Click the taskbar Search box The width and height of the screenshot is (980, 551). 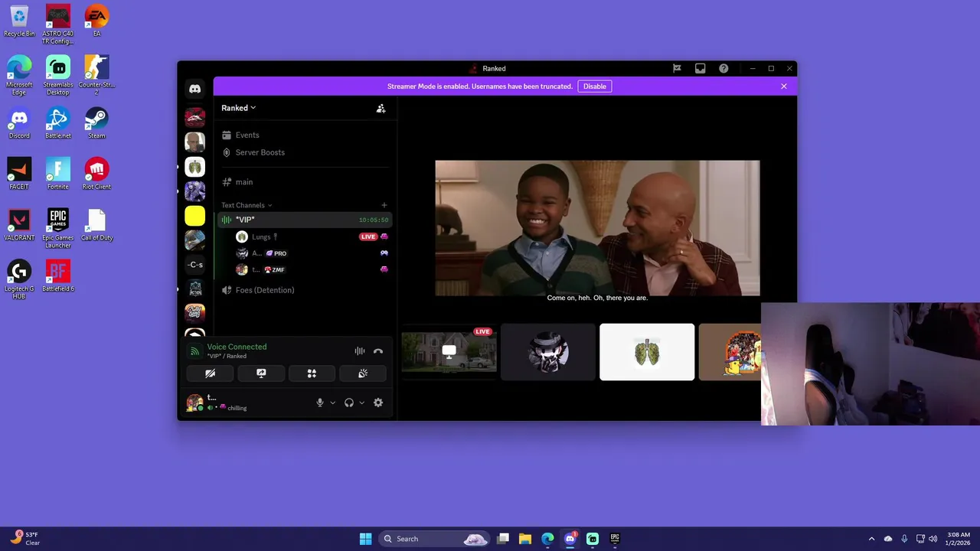434,539
